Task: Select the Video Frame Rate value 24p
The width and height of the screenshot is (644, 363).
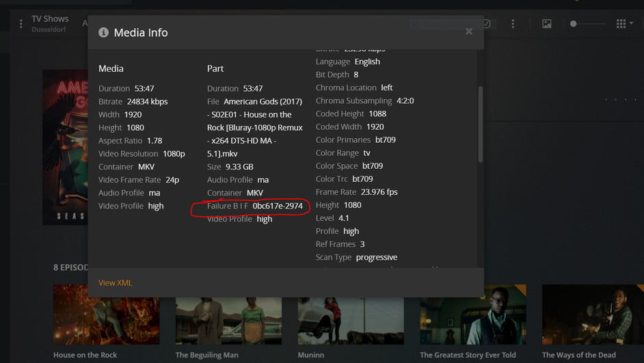Action: (x=172, y=180)
